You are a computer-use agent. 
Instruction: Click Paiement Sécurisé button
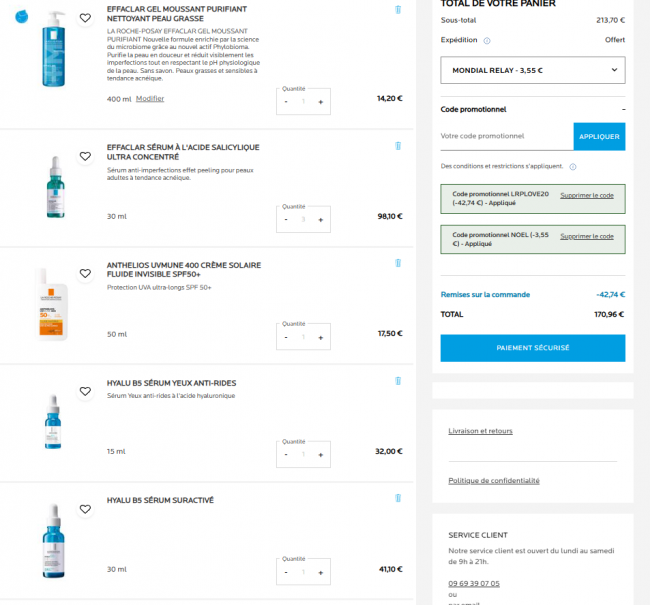532,348
